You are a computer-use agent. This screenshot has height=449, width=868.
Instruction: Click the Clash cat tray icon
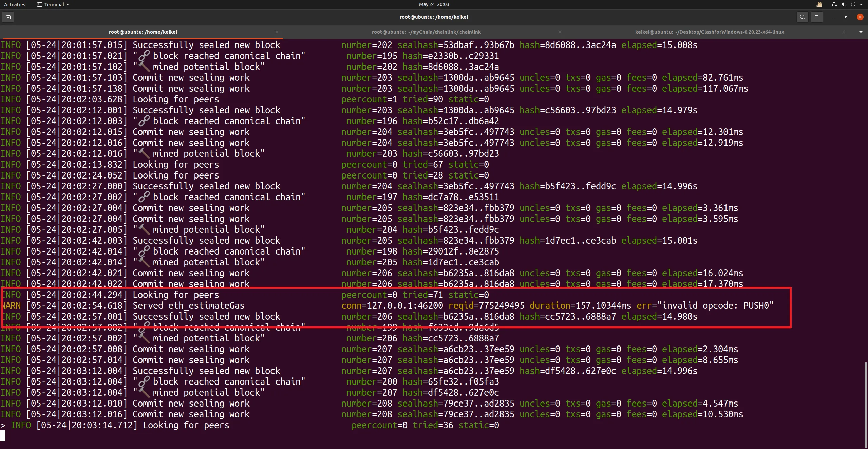click(819, 4)
